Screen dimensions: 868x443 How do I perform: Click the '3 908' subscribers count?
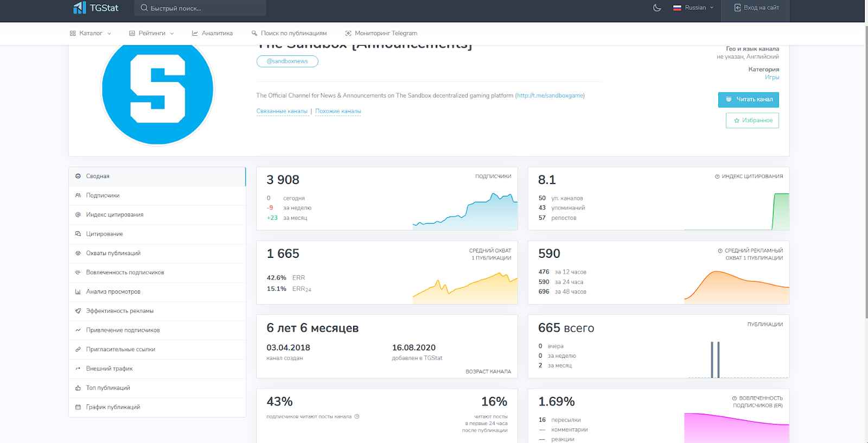283,180
